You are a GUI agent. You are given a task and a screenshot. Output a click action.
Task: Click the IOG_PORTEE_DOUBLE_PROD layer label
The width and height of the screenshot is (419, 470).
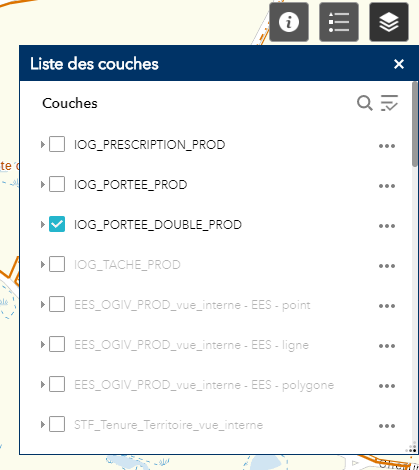[x=158, y=225]
